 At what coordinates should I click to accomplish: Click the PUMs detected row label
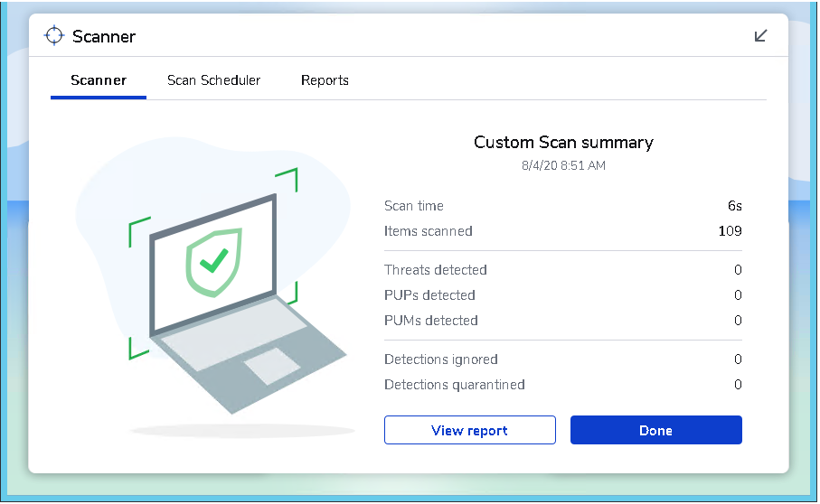click(431, 320)
